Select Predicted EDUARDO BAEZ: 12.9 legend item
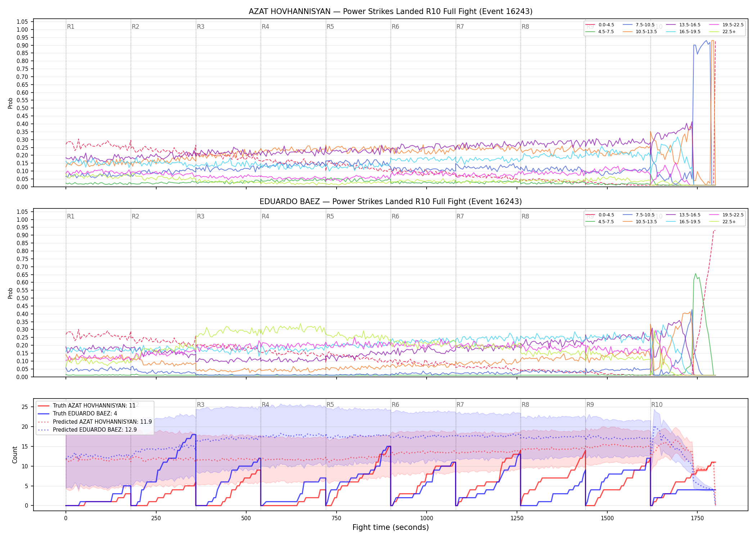756x540 pixels. tap(87, 429)
